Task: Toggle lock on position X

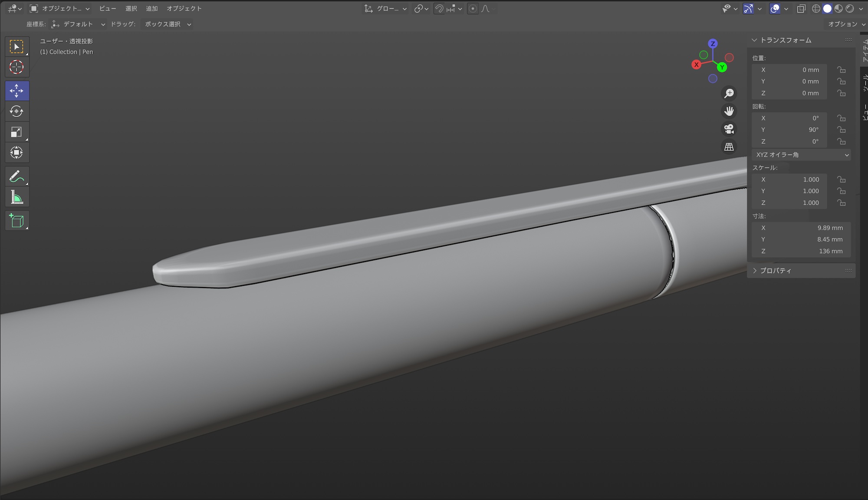Action: point(842,70)
